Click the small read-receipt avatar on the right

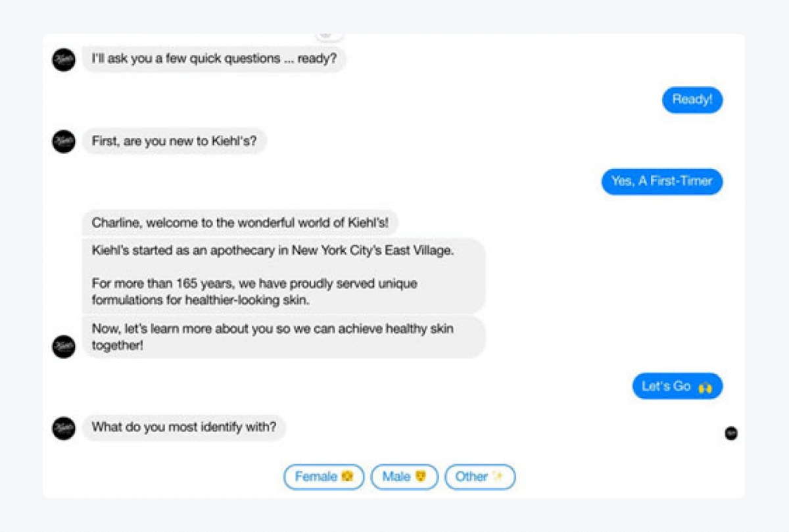pos(730,433)
